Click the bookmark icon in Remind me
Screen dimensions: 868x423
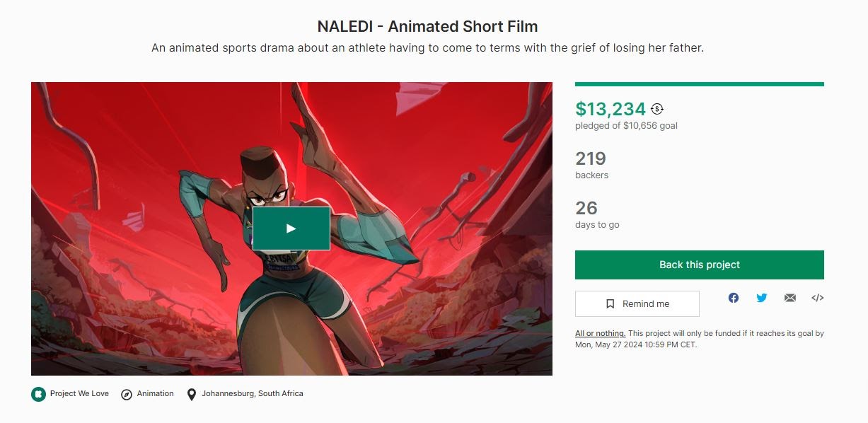click(610, 304)
